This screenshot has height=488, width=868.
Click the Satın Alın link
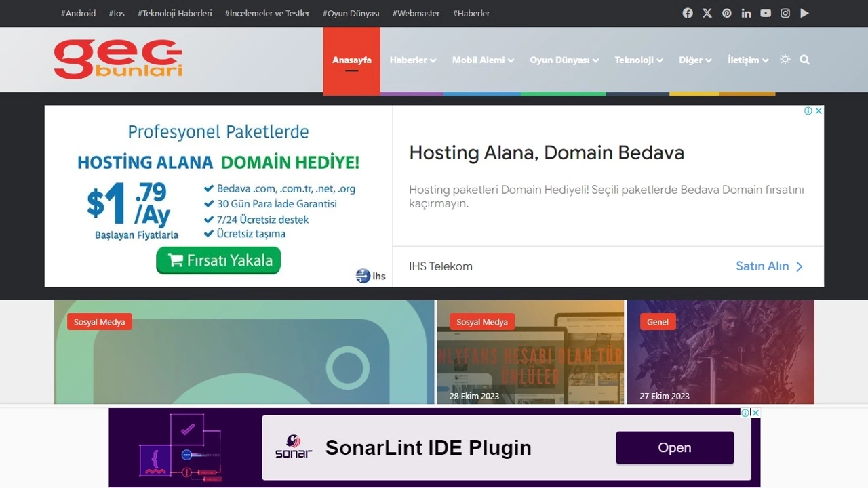click(769, 266)
